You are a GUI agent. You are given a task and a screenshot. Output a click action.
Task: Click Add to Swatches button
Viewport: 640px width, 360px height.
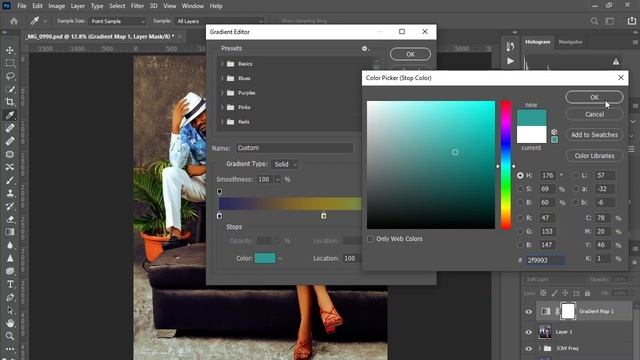coord(594,135)
